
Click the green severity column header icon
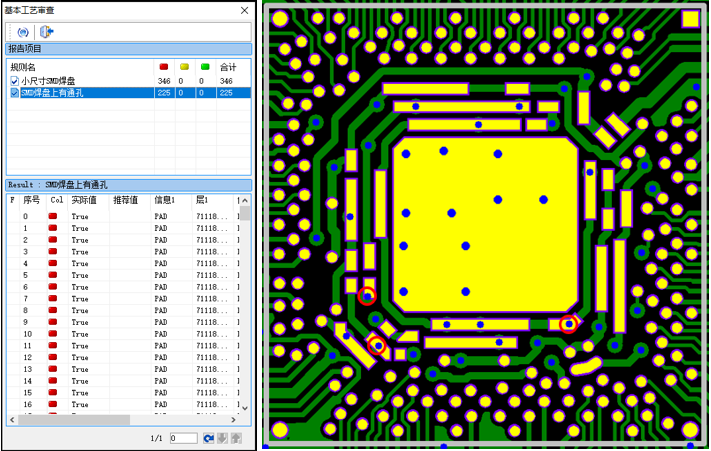[205, 67]
